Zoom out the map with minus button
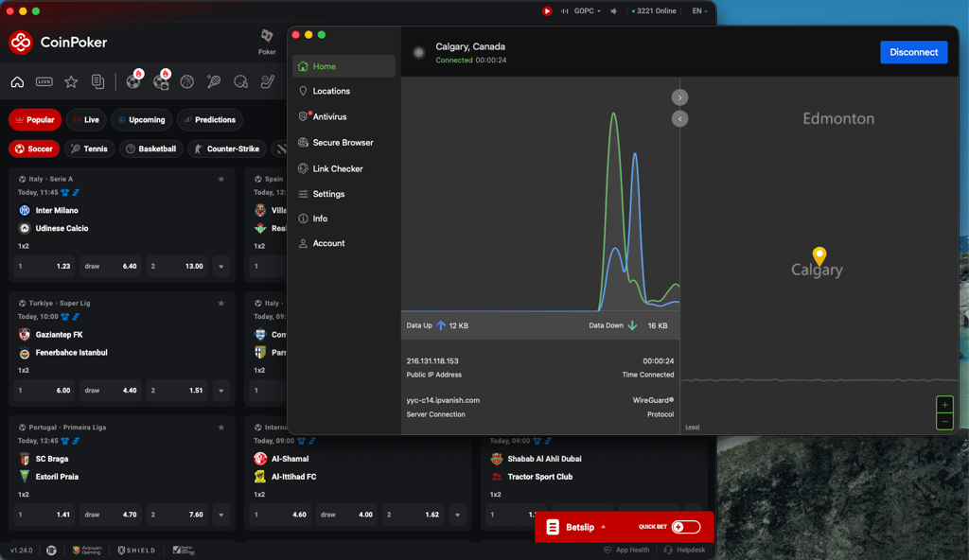The image size is (969, 560). (x=945, y=422)
